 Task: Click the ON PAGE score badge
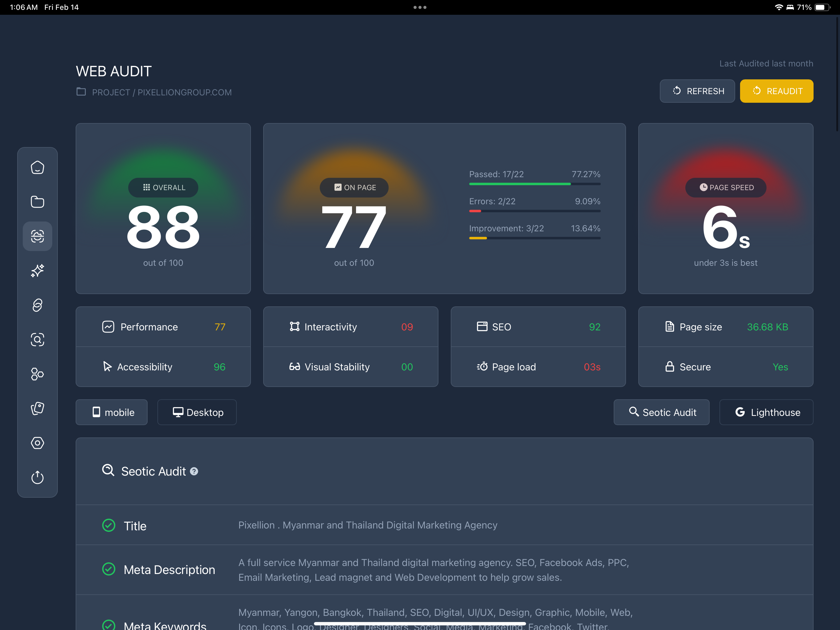354,187
